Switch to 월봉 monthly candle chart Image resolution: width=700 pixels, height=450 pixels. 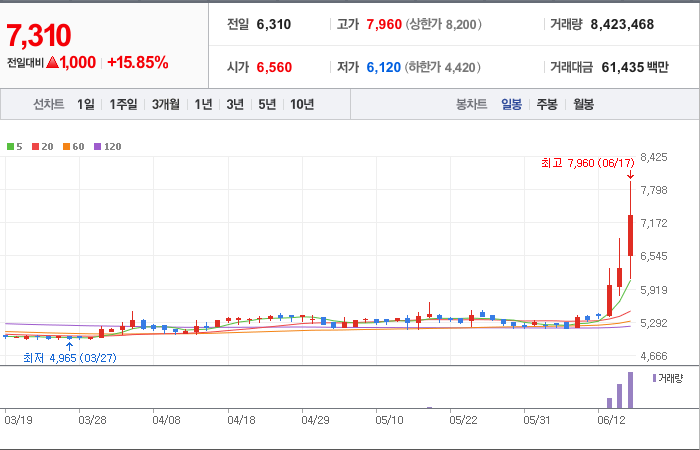tap(583, 104)
